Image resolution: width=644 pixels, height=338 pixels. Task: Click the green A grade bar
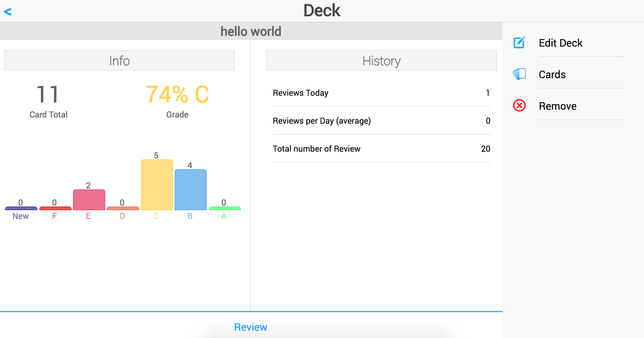point(225,208)
